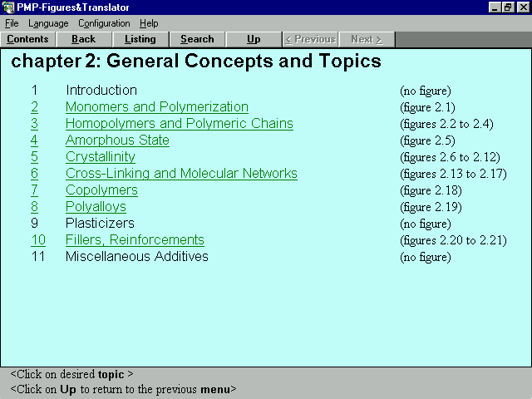Go to the Crystallinity section
Image resolution: width=532 pixels, height=399 pixels.
click(100, 157)
